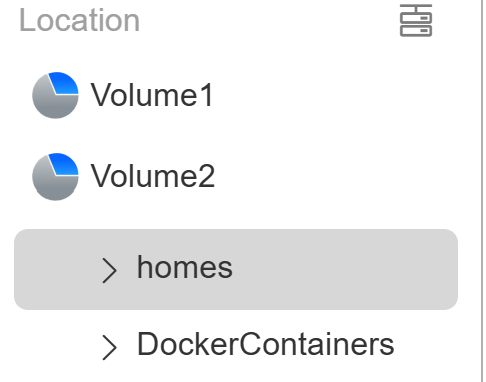Click the indented gap before the DockerContainers chevron
The image size is (486, 382).
[x=57, y=347]
